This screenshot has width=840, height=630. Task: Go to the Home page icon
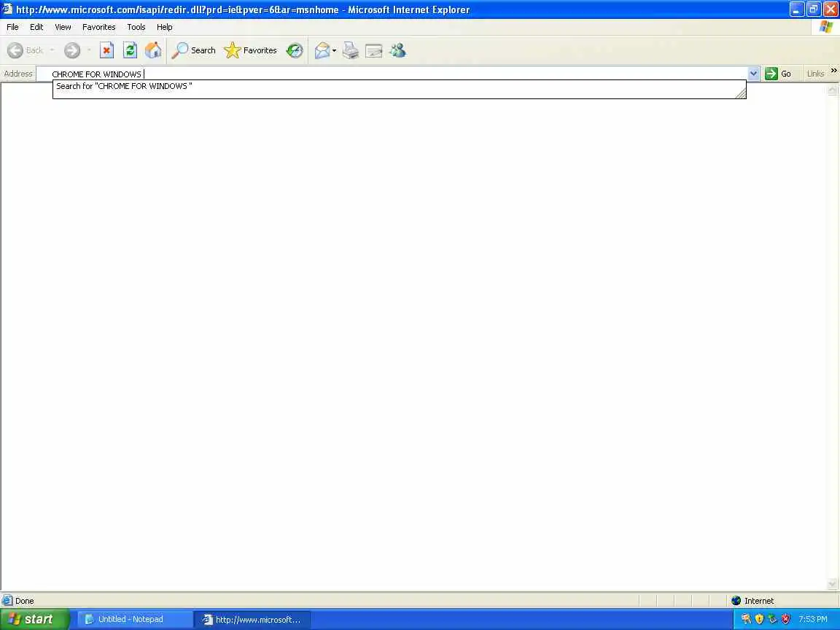[x=153, y=50]
